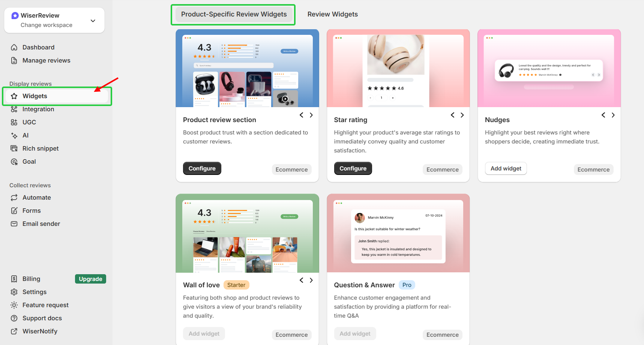Show previous Star rating preview
Viewport: 644px width, 345px height.
(x=452, y=115)
